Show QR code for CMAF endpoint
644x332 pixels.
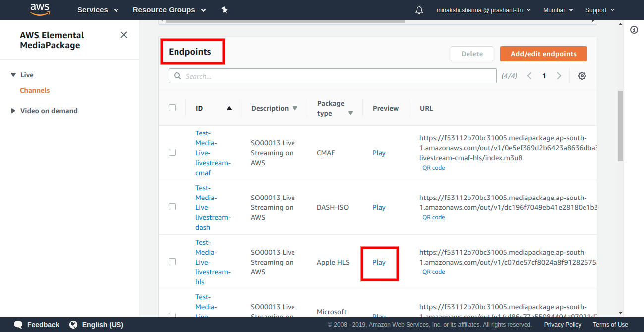(x=434, y=168)
